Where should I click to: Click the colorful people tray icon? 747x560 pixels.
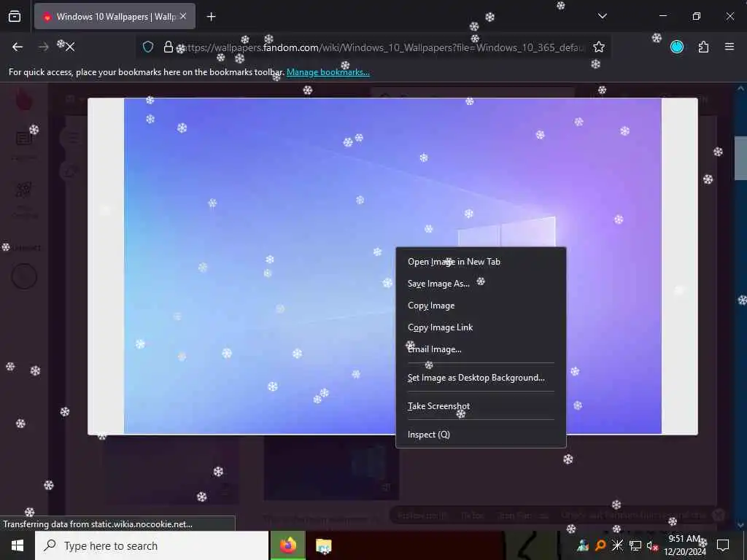583,545
